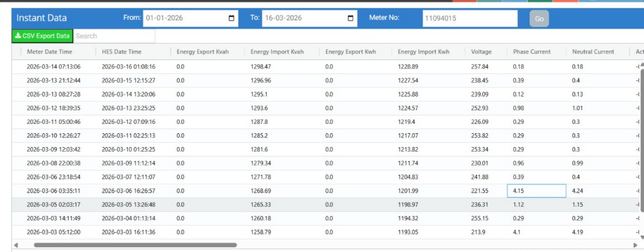644x252 pixels.
Task: Click the Voltage column header
Action: pyautogui.click(x=481, y=52)
